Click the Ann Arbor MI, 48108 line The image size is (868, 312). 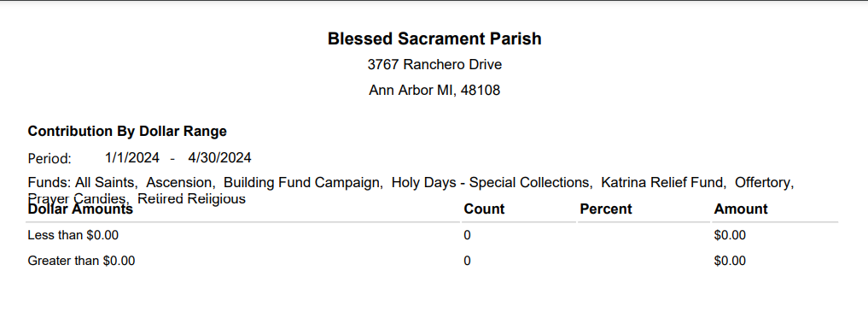pyautogui.click(x=434, y=91)
